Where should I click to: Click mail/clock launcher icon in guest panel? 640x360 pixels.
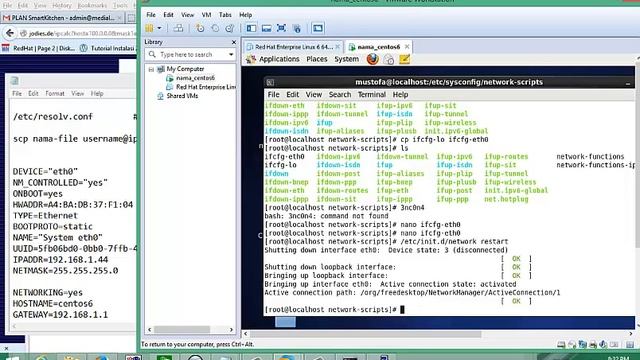click(389, 59)
